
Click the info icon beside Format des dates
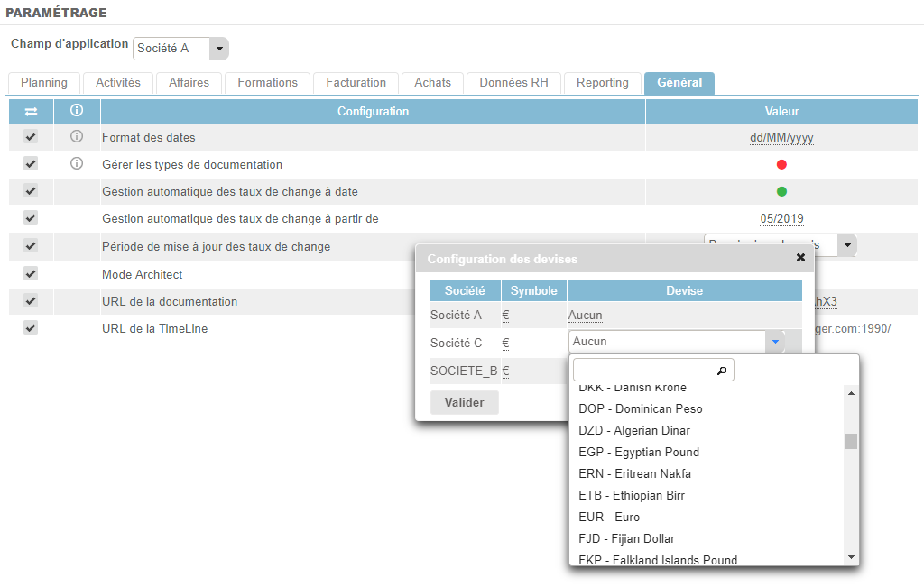pyautogui.click(x=77, y=137)
